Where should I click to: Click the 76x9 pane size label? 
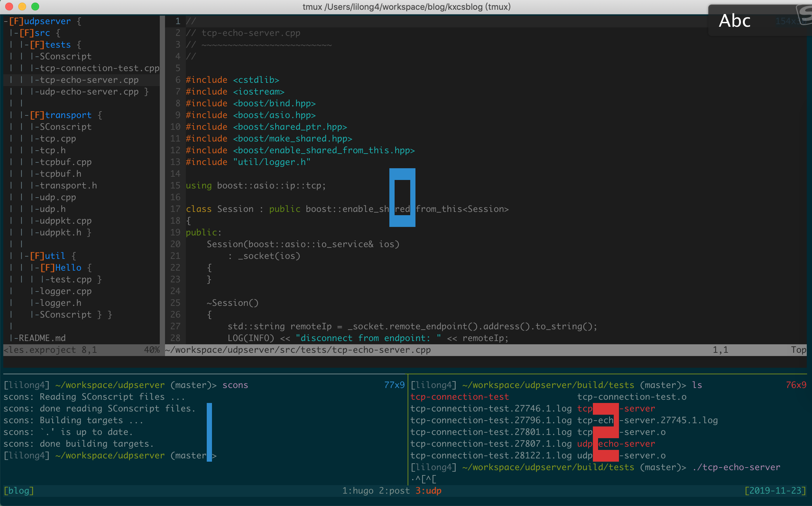coord(796,385)
